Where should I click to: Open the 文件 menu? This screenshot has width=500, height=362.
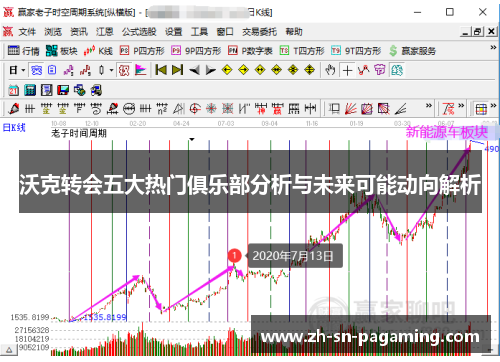(x=27, y=32)
